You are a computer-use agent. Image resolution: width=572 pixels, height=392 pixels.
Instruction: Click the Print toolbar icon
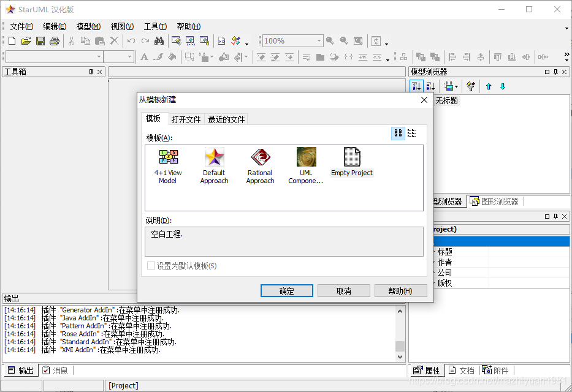point(55,41)
